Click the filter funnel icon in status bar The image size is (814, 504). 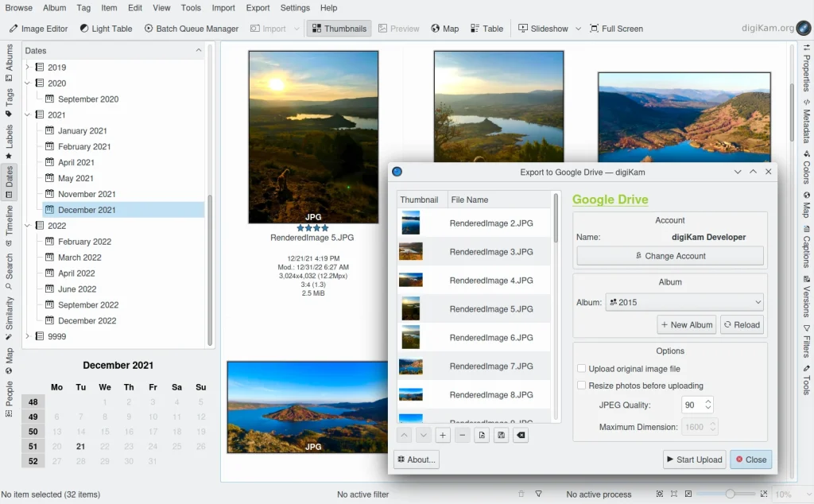pyautogui.click(x=538, y=494)
